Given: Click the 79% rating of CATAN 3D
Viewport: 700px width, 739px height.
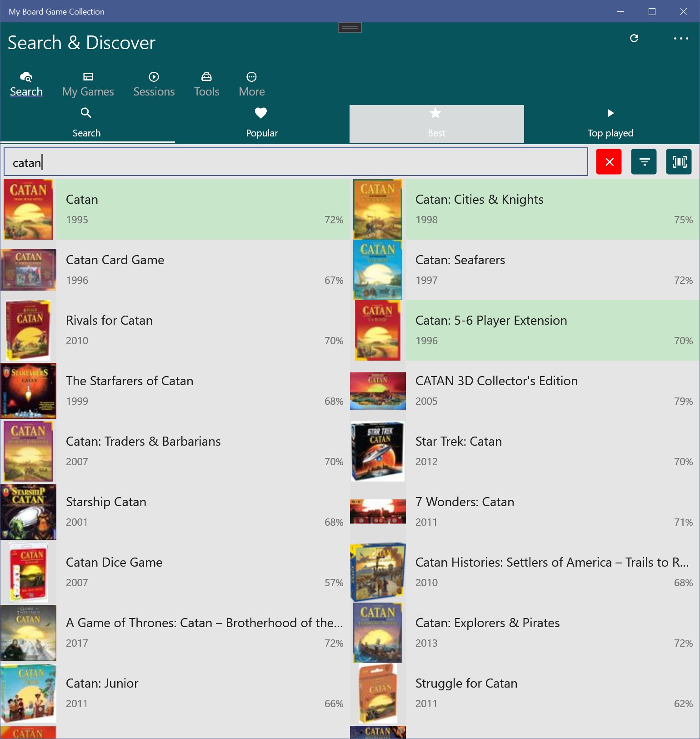Looking at the screenshot, I should (683, 401).
